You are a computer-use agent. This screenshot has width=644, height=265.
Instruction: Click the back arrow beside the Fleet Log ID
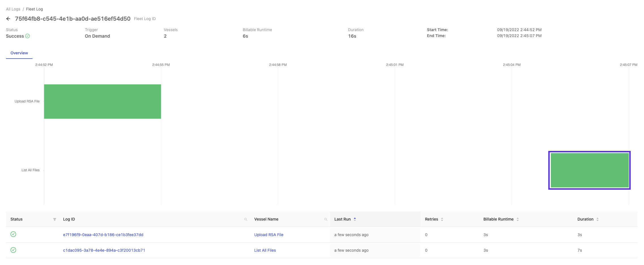pyautogui.click(x=8, y=19)
